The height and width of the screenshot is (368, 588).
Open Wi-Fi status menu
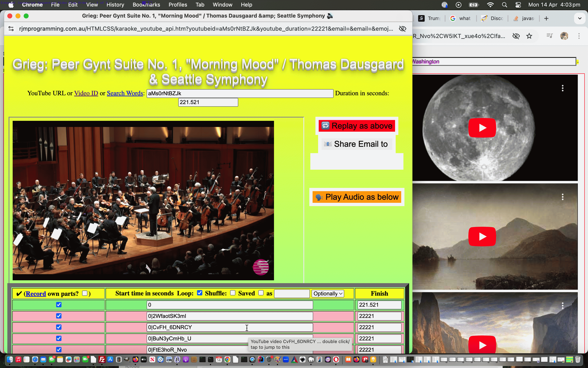click(490, 5)
